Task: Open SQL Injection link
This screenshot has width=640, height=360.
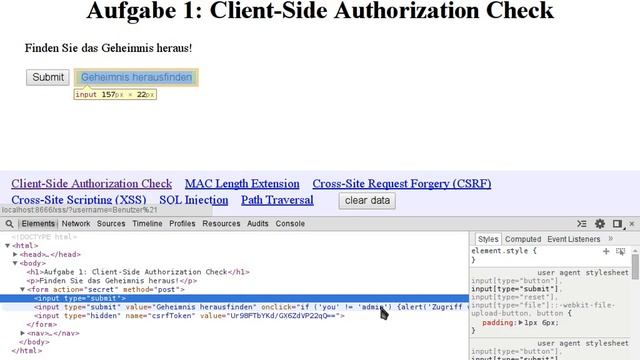Action: [x=193, y=200]
